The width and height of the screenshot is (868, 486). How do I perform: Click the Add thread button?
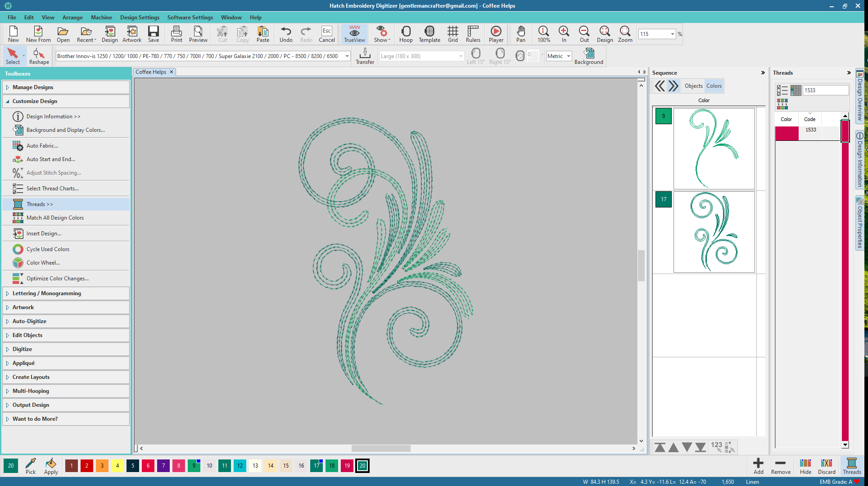pos(758,466)
